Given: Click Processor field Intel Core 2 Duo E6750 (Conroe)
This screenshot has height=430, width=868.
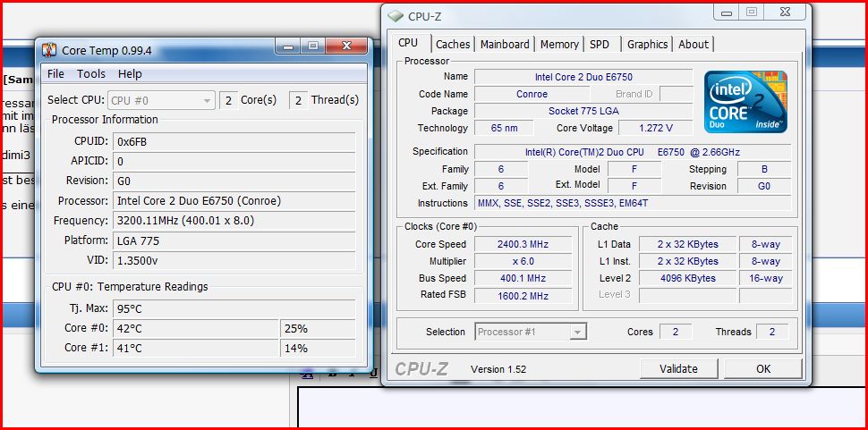Looking at the screenshot, I should coord(234,200).
